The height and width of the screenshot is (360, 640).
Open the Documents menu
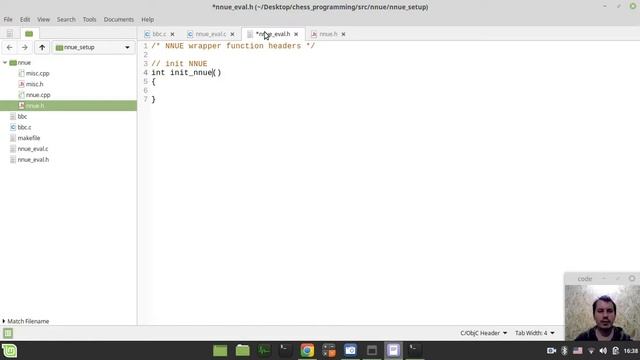click(118, 20)
